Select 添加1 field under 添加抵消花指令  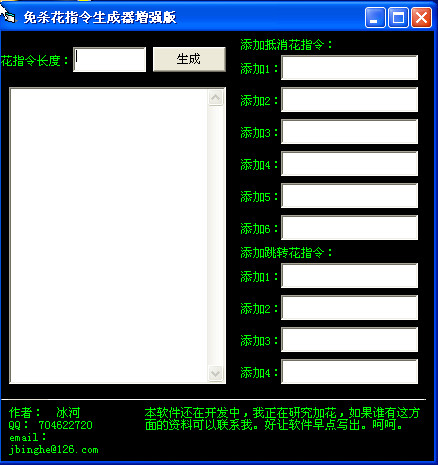click(349, 68)
